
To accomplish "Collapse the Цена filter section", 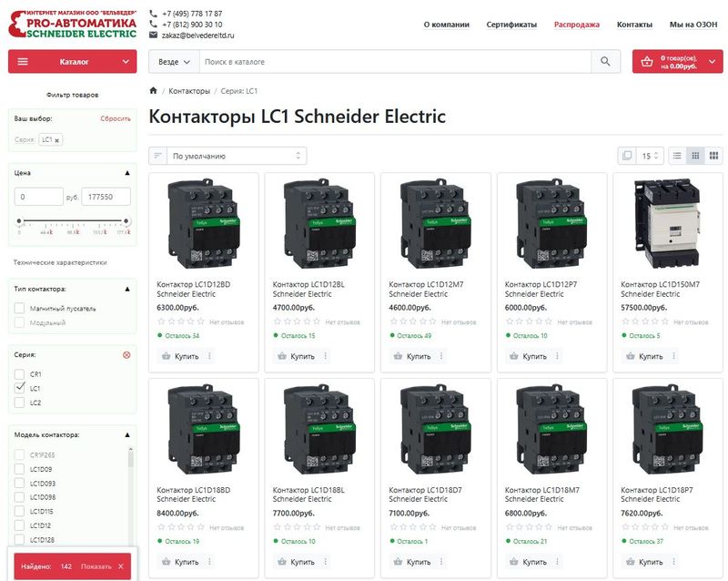I will (127, 173).
